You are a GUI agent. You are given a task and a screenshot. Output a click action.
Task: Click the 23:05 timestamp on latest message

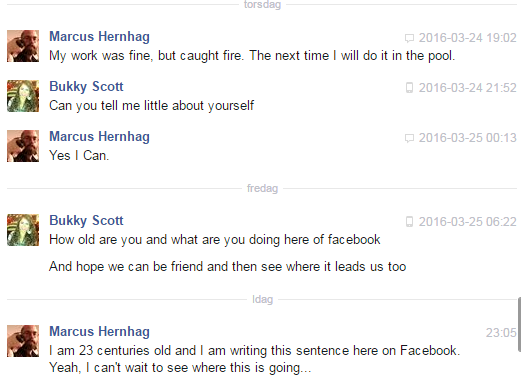[501, 333]
